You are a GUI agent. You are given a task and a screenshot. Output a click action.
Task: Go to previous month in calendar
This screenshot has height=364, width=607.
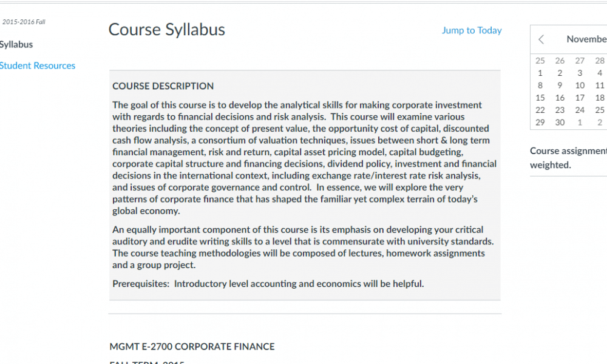tap(541, 39)
